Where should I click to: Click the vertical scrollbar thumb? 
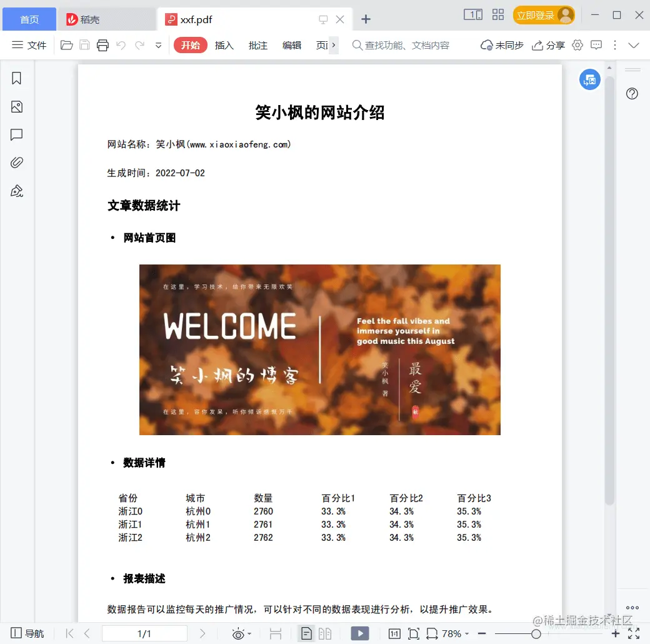pos(609,290)
